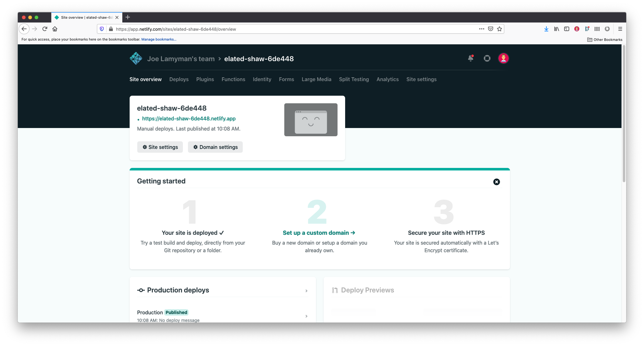The image size is (644, 346).
Task: Dismiss the Getting started section
Action: pos(496,182)
